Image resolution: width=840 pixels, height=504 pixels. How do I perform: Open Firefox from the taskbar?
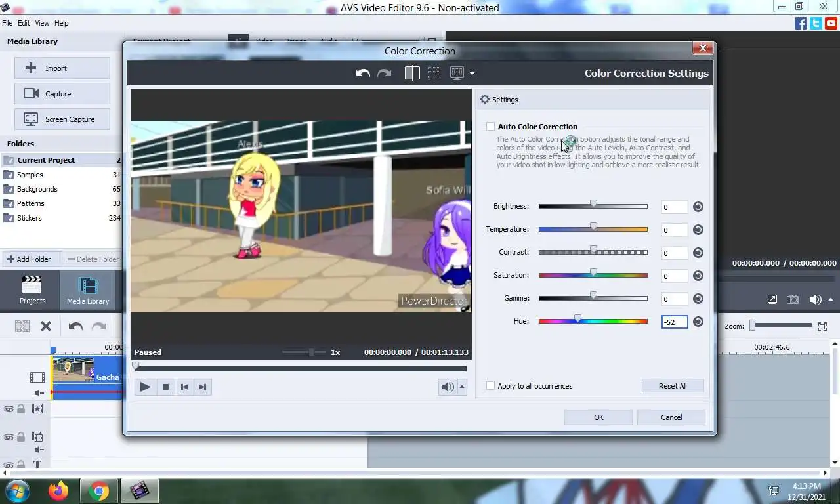[x=58, y=491]
